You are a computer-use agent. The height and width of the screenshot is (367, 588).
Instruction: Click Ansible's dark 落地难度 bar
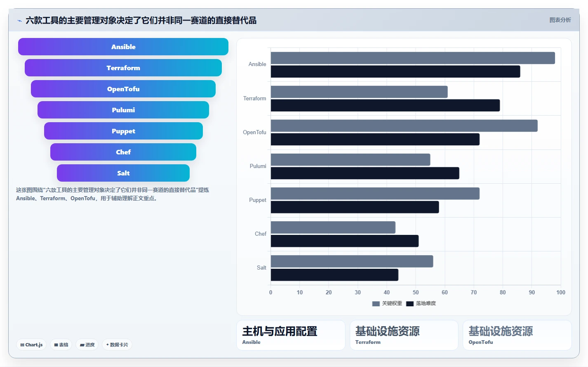(395, 71)
